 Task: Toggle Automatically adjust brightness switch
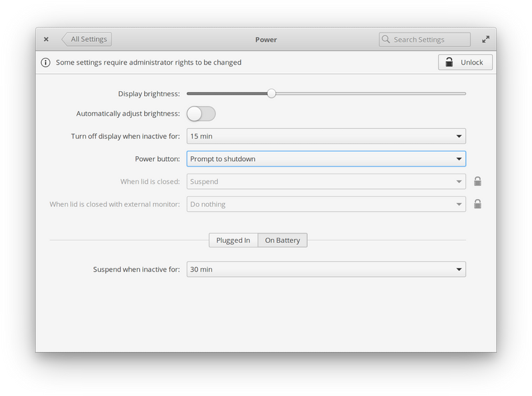[201, 113]
